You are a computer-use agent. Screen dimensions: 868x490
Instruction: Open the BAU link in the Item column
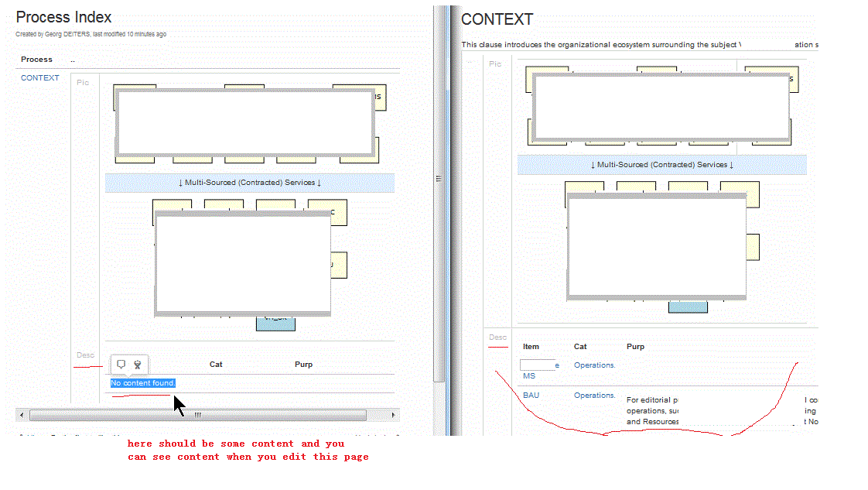(531, 396)
